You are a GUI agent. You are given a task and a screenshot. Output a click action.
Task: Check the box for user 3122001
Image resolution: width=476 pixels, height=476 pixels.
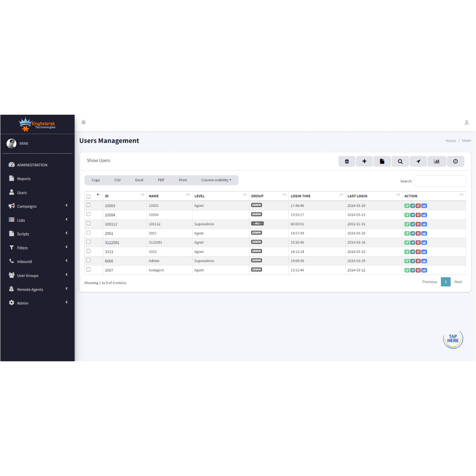(88, 242)
